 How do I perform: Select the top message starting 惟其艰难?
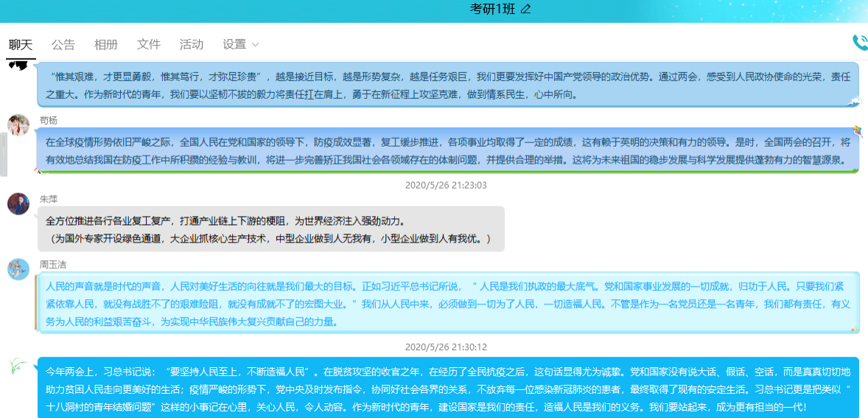click(x=449, y=85)
